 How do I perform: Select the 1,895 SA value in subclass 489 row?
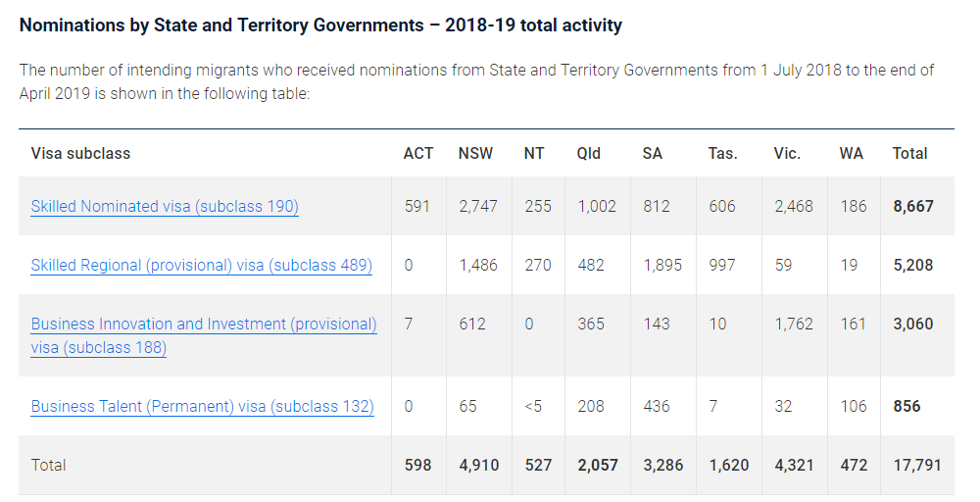point(662,266)
